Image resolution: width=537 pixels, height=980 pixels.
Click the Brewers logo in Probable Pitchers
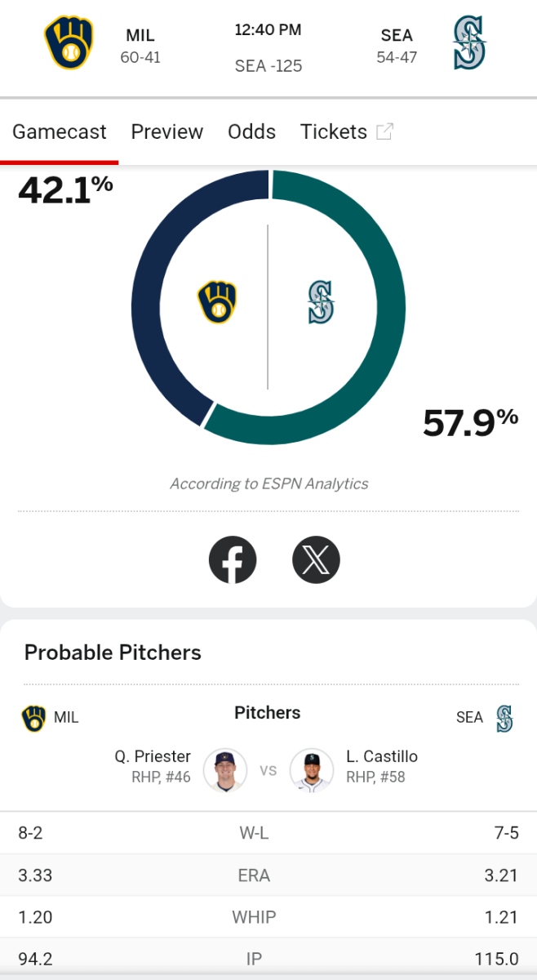click(33, 718)
